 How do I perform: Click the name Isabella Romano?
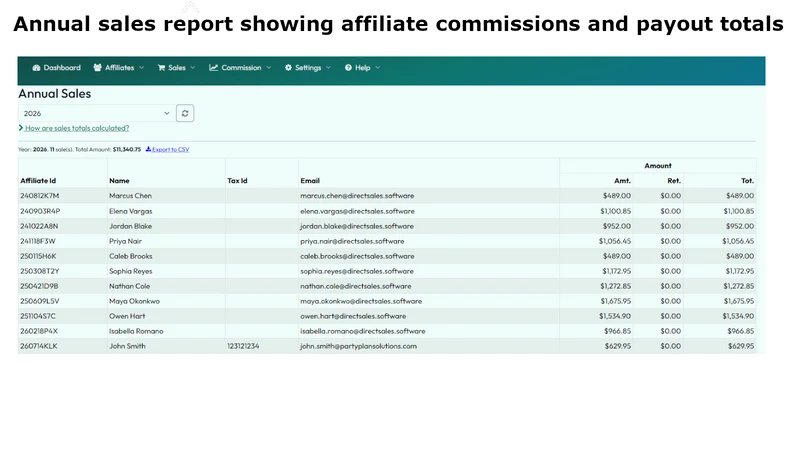click(x=136, y=331)
